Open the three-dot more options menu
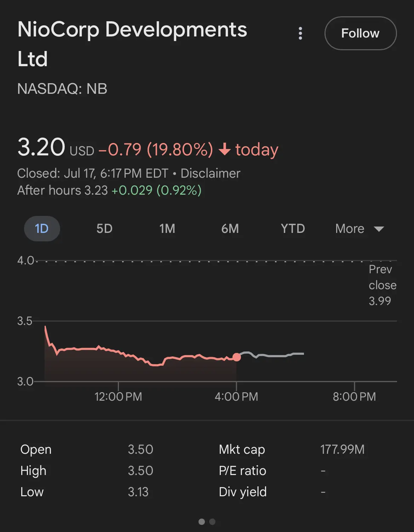This screenshot has width=414, height=532. [300, 33]
